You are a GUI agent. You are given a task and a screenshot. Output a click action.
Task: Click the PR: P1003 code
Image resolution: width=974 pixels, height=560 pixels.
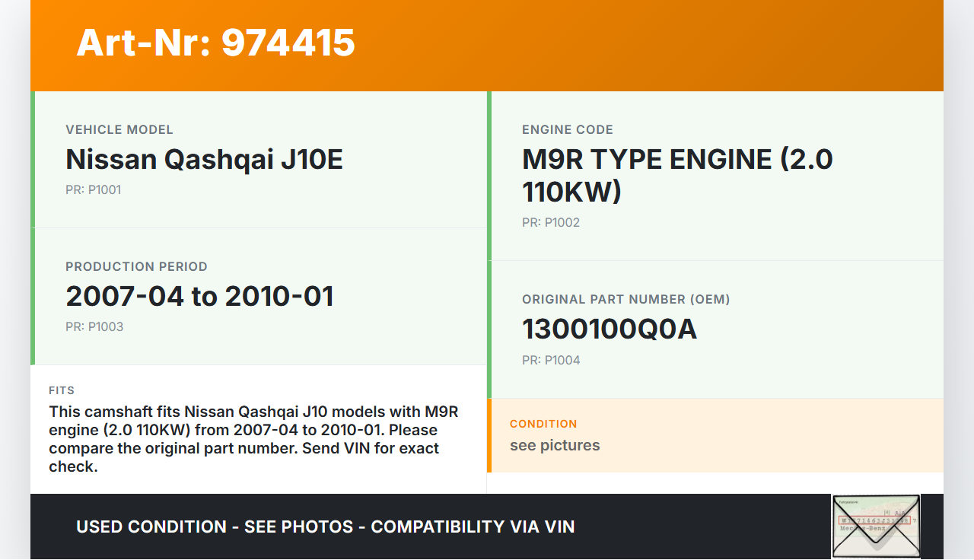click(94, 327)
